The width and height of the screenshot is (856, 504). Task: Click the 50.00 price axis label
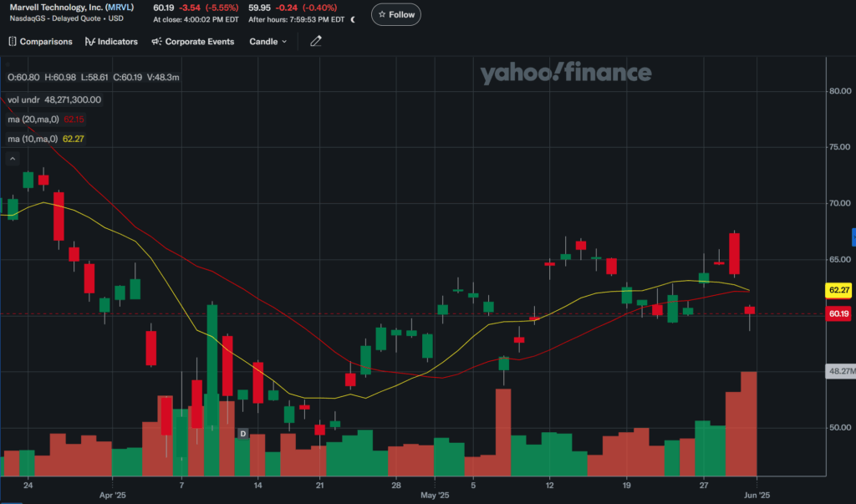(839, 428)
